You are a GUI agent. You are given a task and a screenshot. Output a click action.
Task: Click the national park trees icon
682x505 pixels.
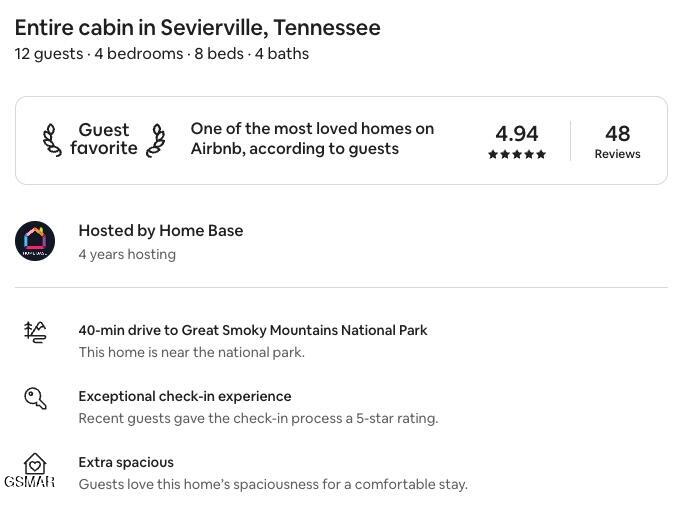[x=36, y=332]
